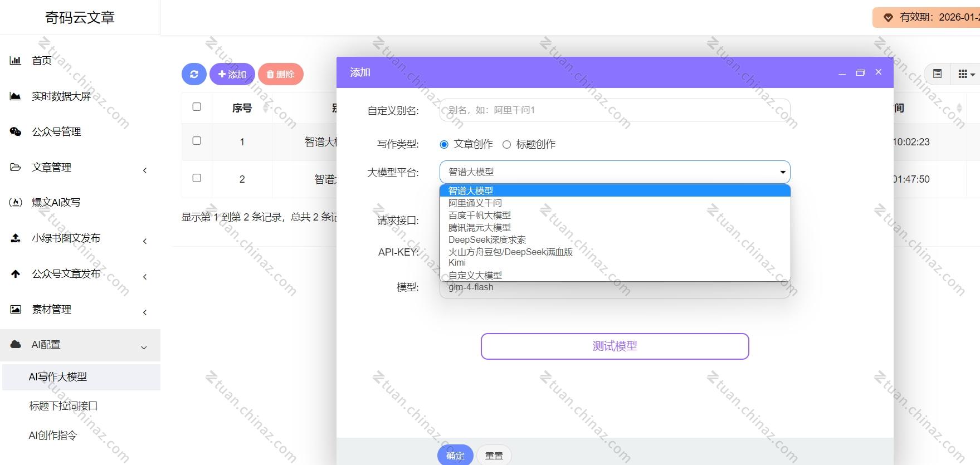Select the 文章创作 radio button
This screenshot has height=465, width=980.
444,145
